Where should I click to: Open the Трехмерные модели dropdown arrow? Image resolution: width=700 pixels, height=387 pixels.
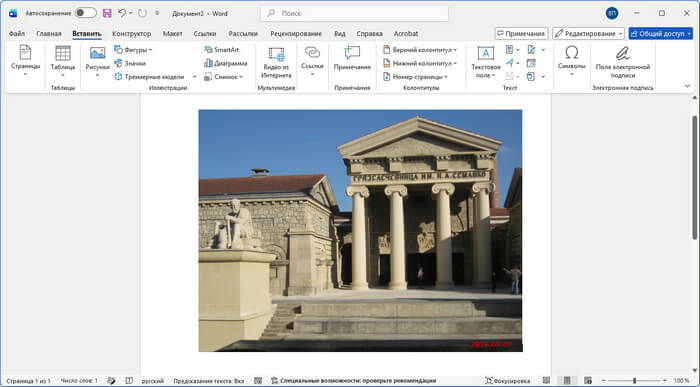194,77
